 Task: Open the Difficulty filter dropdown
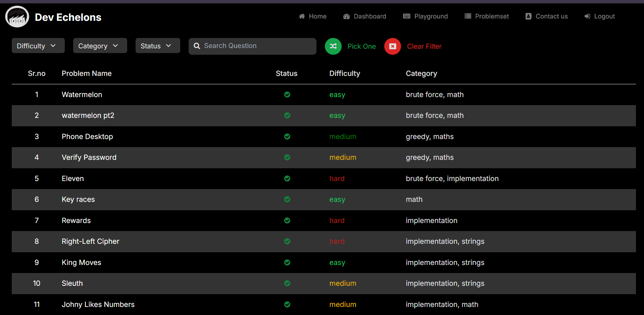38,46
